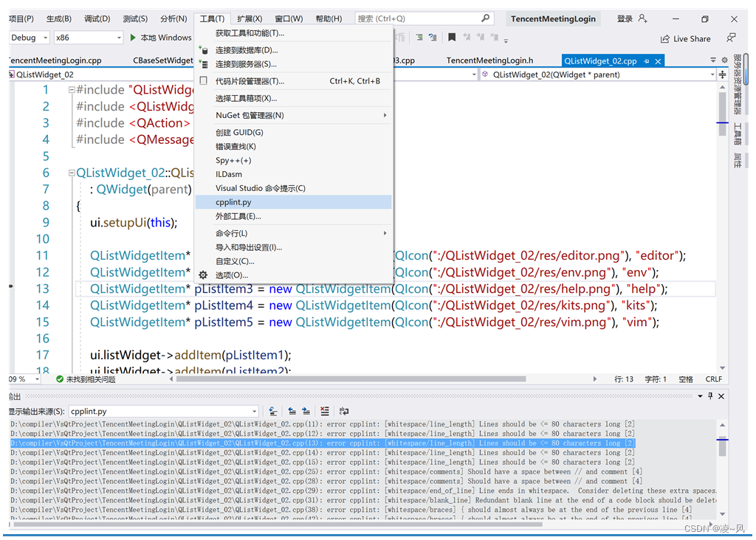Click the split editor icon
756x540 pixels.
point(722,75)
